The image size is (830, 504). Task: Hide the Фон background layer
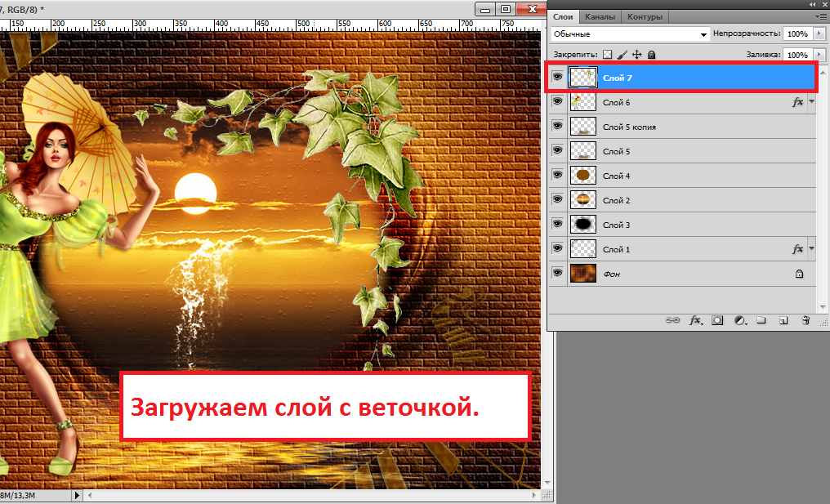click(557, 274)
